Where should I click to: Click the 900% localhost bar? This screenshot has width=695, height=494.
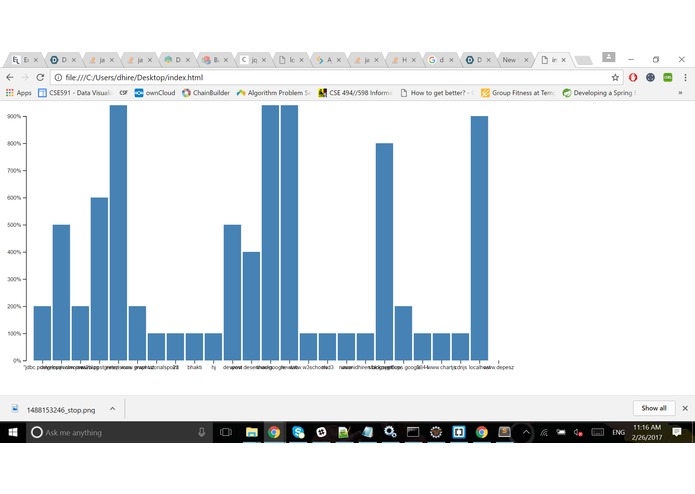pyautogui.click(x=480, y=238)
